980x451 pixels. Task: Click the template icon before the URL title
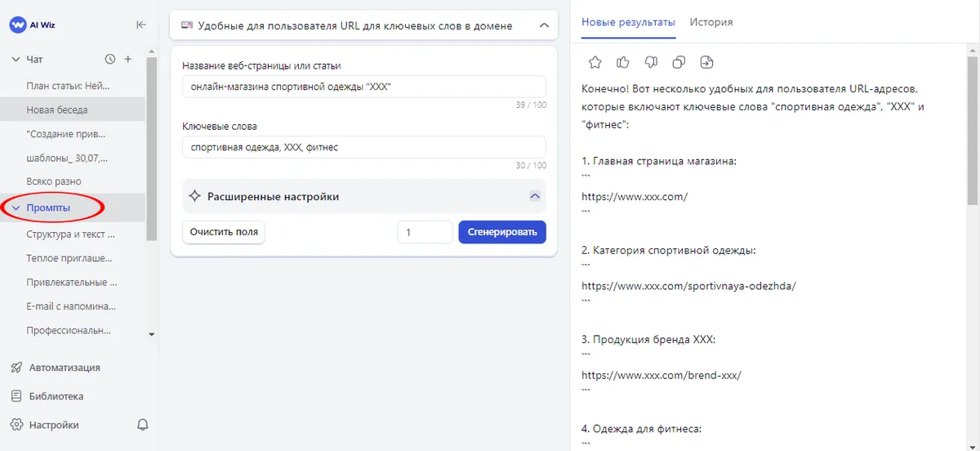click(186, 25)
